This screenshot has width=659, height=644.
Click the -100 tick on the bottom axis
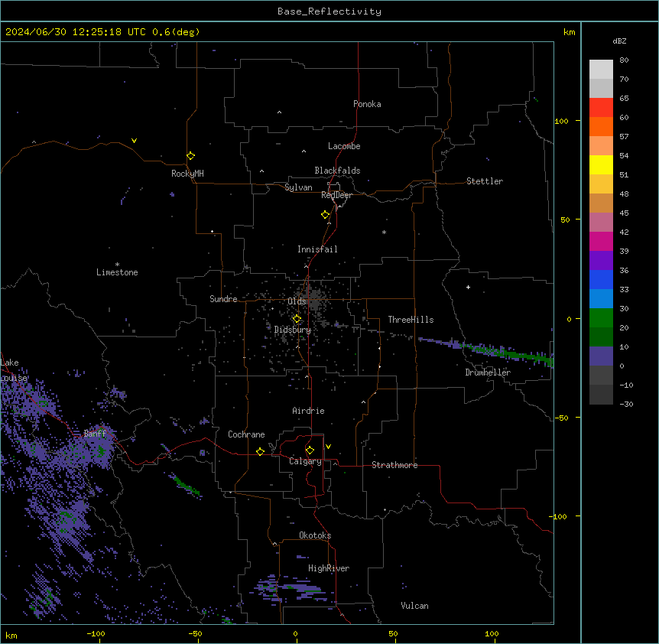coord(96,633)
